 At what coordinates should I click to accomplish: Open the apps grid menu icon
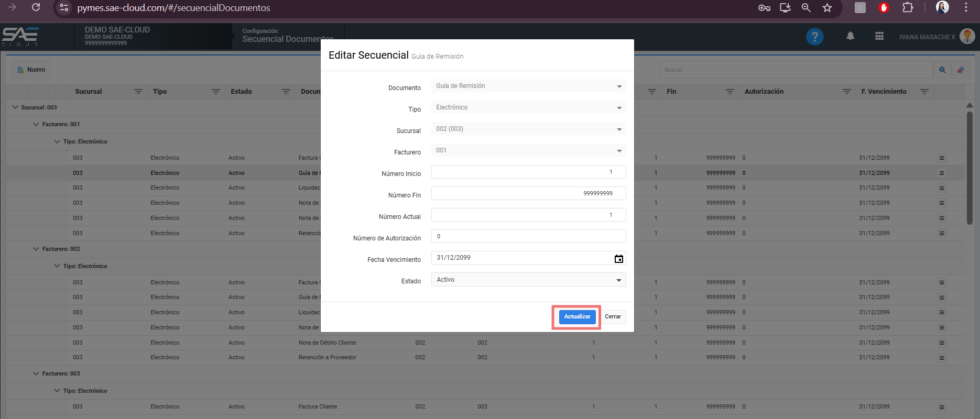pos(879,36)
